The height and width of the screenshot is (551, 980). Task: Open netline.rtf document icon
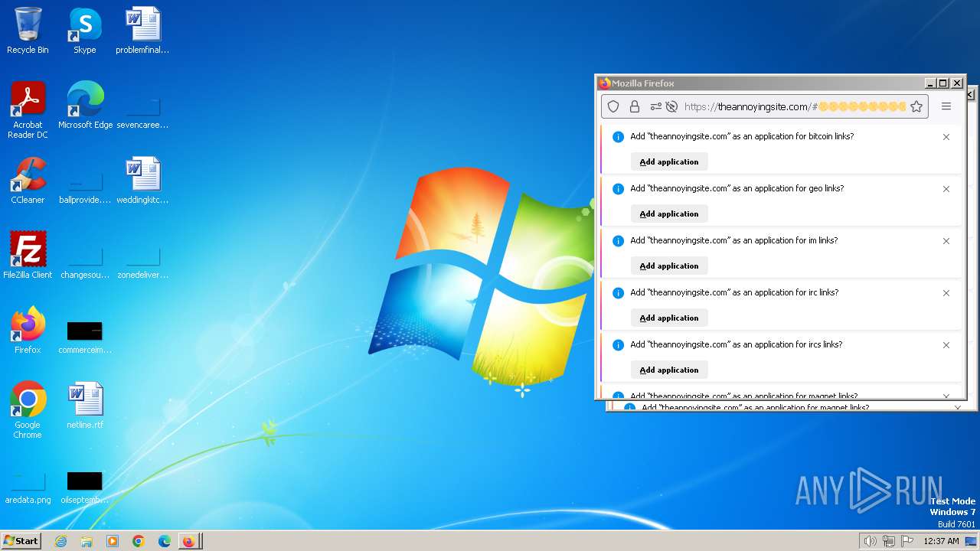tap(85, 406)
